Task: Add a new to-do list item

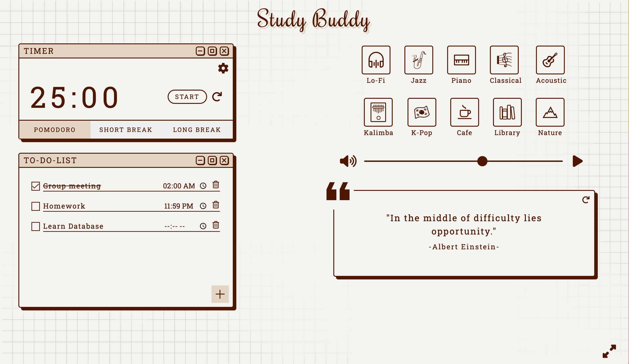Action: (219, 294)
